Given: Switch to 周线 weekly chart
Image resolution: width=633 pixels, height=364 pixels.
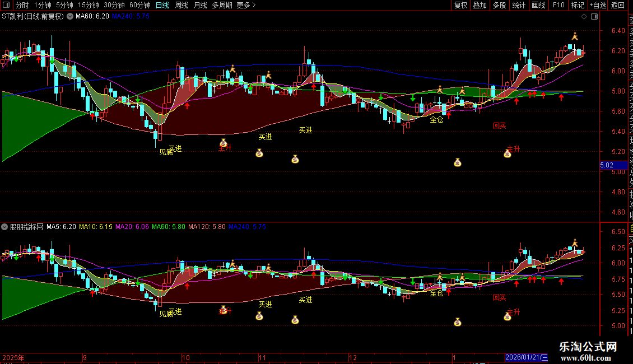Looking at the screenshot, I should tap(181, 5).
